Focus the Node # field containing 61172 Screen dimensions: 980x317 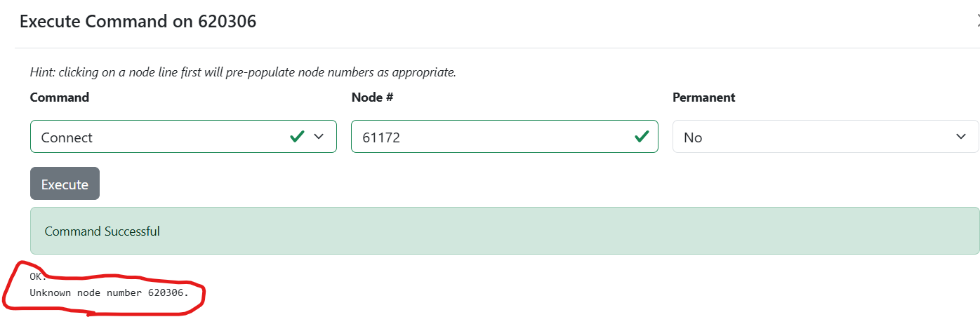click(x=504, y=137)
